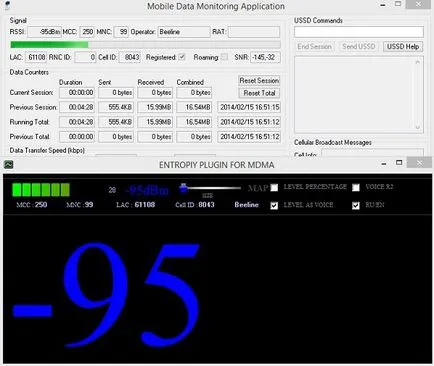Click the size slider handle in plugin
The image size is (434, 366).
click(x=183, y=188)
